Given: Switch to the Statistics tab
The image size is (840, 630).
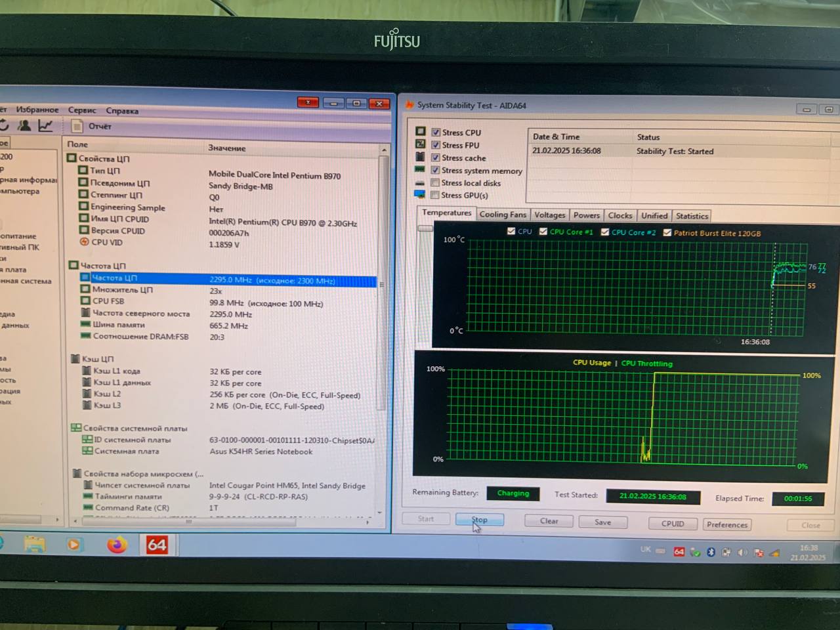Looking at the screenshot, I should point(692,216).
